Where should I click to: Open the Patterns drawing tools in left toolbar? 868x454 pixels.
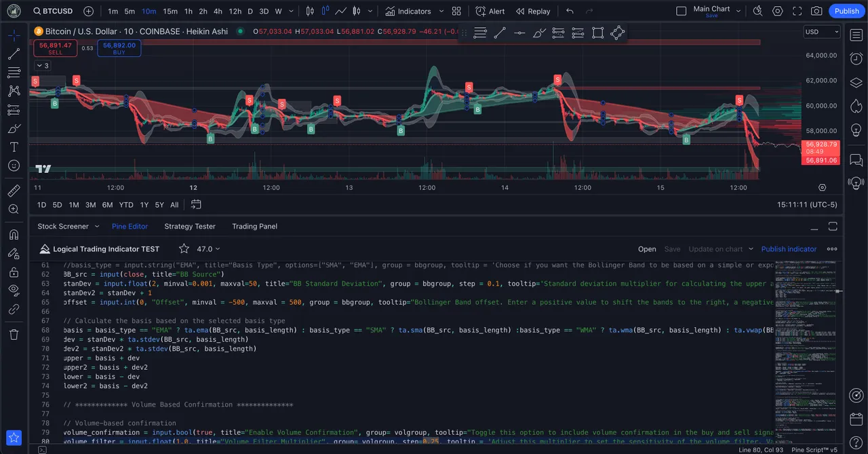coord(14,91)
